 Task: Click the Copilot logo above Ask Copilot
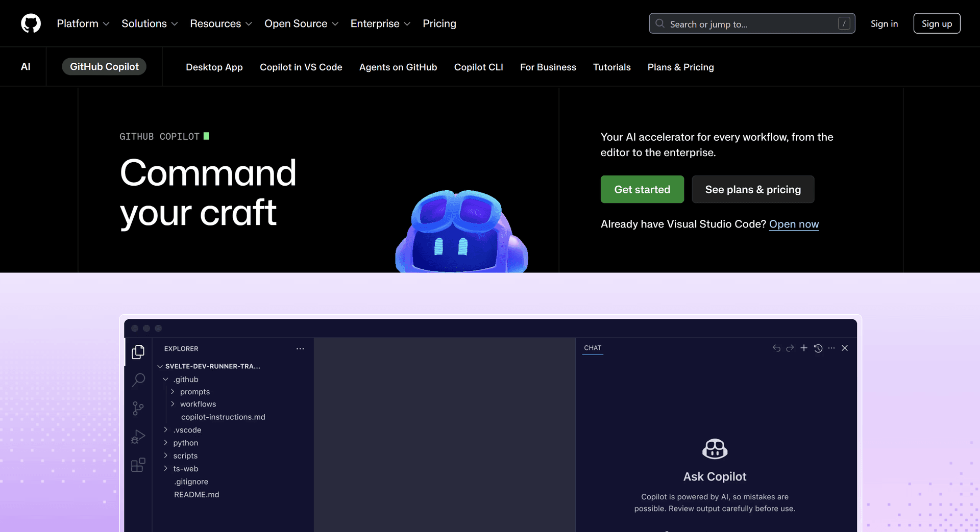[715, 449]
